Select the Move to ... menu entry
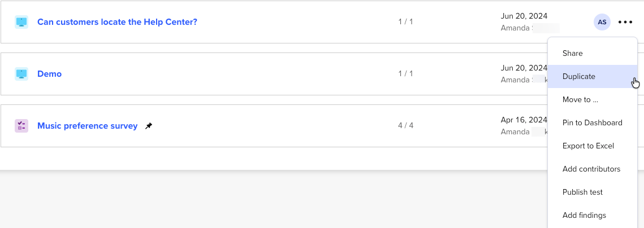Image resolution: width=644 pixels, height=228 pixels. 580,99
